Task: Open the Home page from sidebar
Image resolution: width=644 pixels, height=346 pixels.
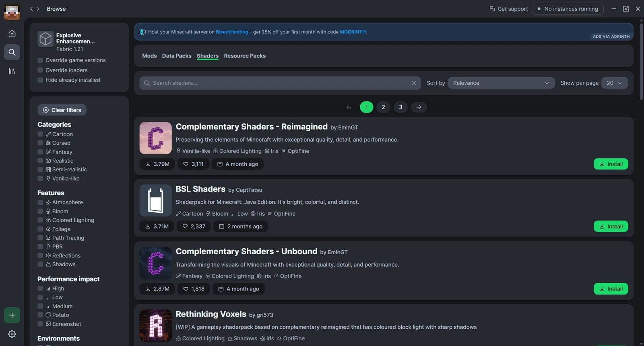Action: (x=12, y=34)
